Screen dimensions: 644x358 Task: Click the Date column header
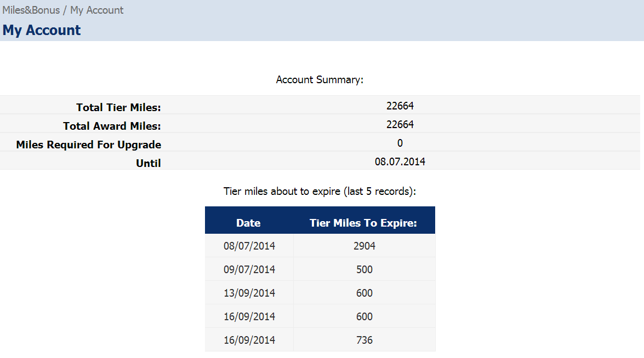(248, 223)
